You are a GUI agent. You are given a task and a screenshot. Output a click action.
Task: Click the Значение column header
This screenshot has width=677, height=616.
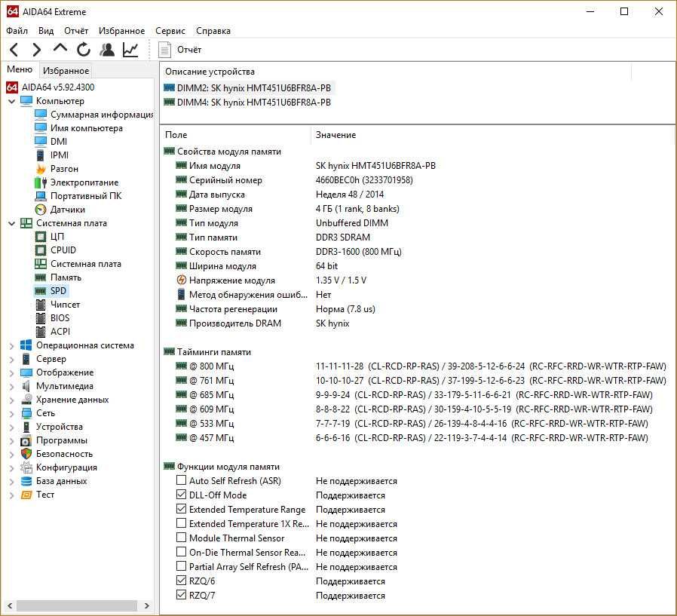(335, 135)
